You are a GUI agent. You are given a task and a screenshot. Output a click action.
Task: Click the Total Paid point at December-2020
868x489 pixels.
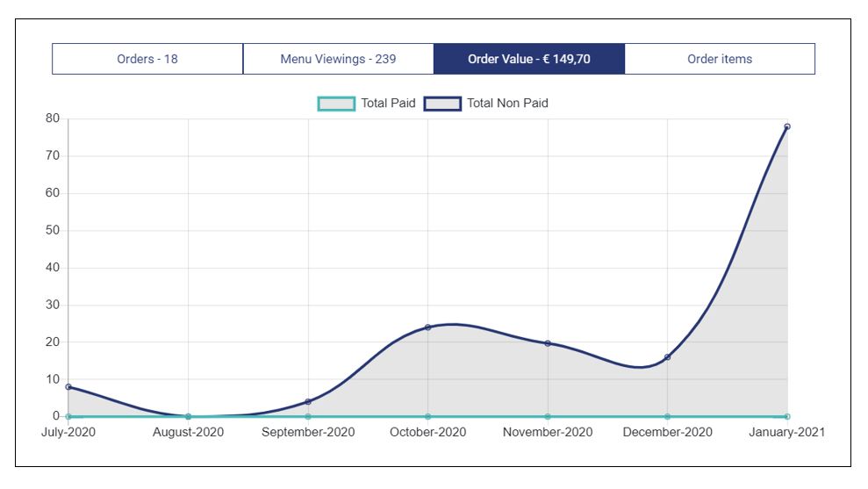(x=667, y=417)
